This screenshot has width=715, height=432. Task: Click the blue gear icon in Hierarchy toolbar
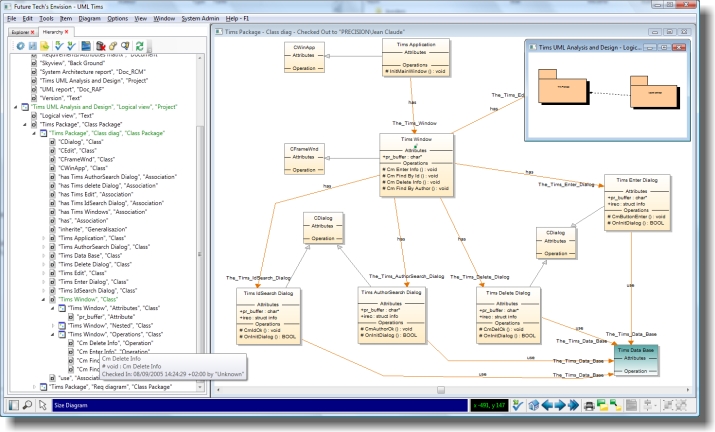21,46
